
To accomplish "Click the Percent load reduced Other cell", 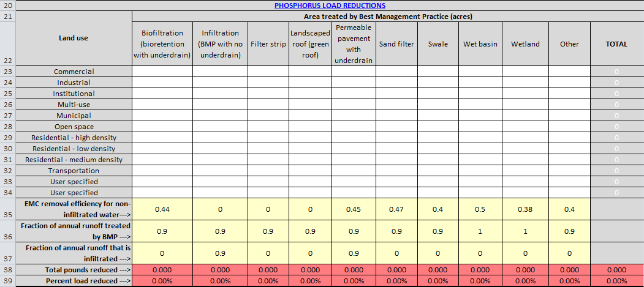I will tap(569, 281).
